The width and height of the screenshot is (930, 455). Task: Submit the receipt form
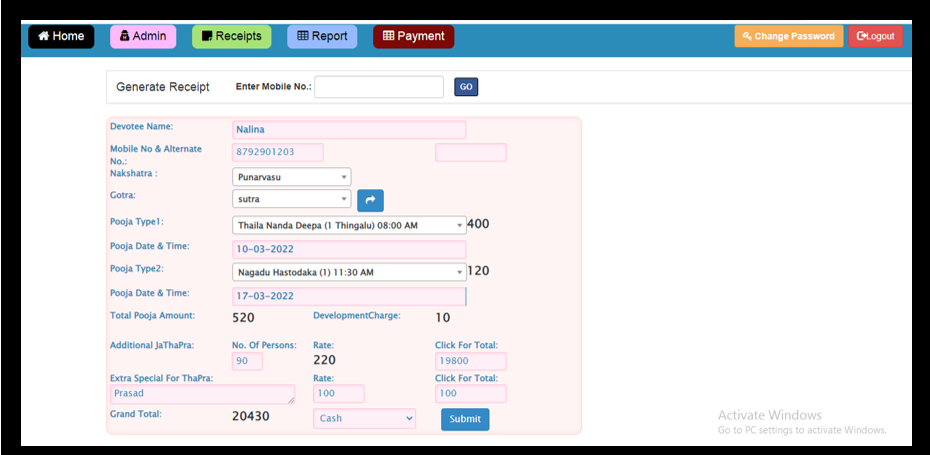[465, 419]
